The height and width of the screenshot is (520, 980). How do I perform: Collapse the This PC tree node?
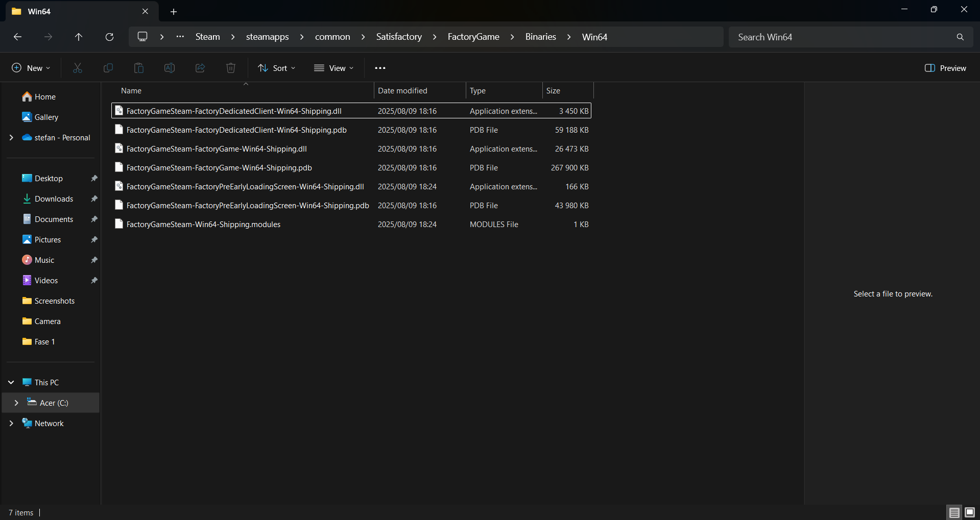[x=11, y=382]
